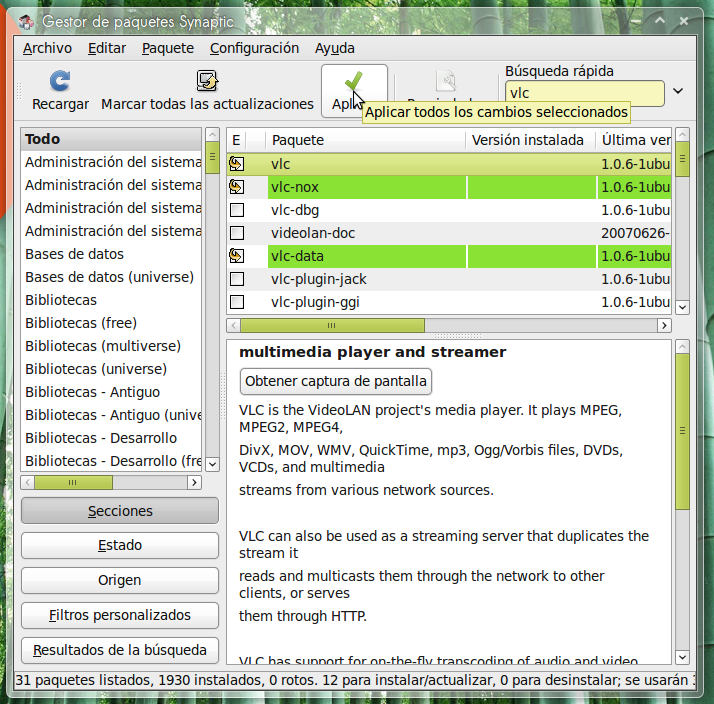Toggle the videolan-doc package checkbox
The height and width of the screenshot is (704, 714).
(237, 233)
